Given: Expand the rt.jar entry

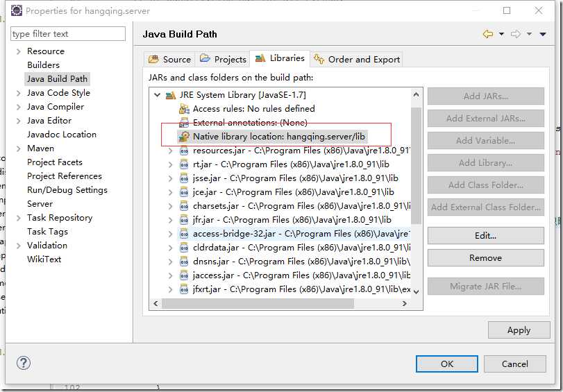Looking at the screenshot, I should 171,164.
